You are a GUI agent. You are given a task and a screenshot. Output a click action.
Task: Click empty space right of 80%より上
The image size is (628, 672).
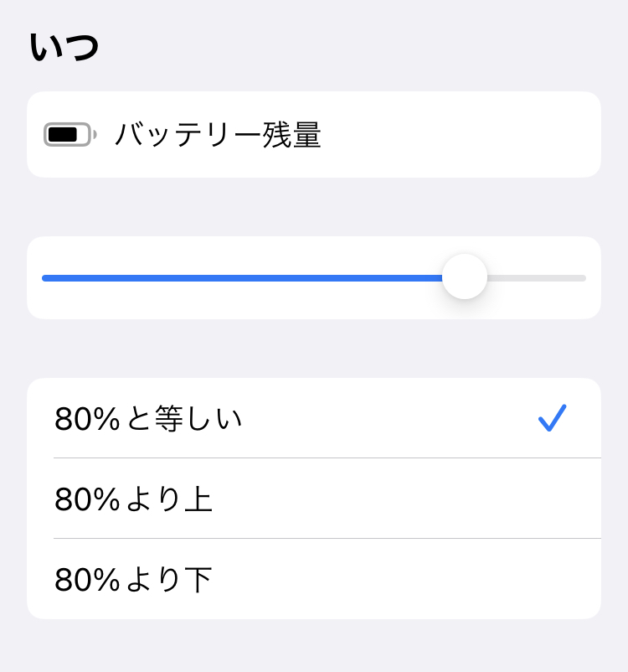tap(402, 499)
